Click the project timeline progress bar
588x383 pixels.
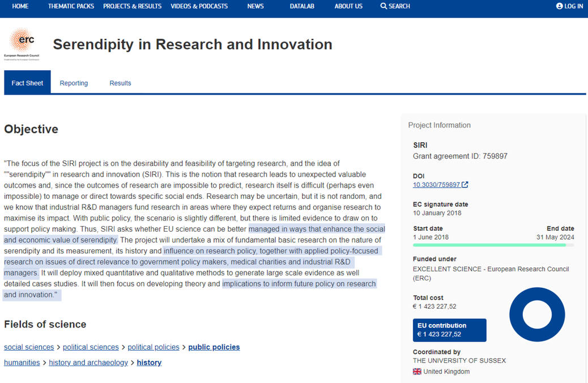[493, 245]
